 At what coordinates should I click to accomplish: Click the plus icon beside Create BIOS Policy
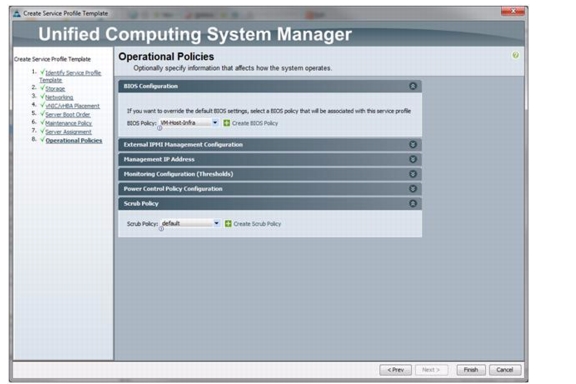227,123
